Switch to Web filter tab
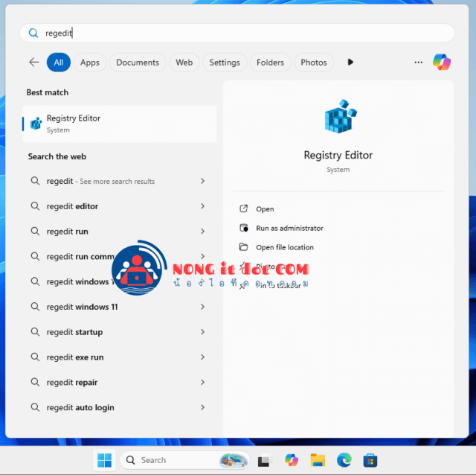This screenshot has width=476, height=475. (184, 63)
